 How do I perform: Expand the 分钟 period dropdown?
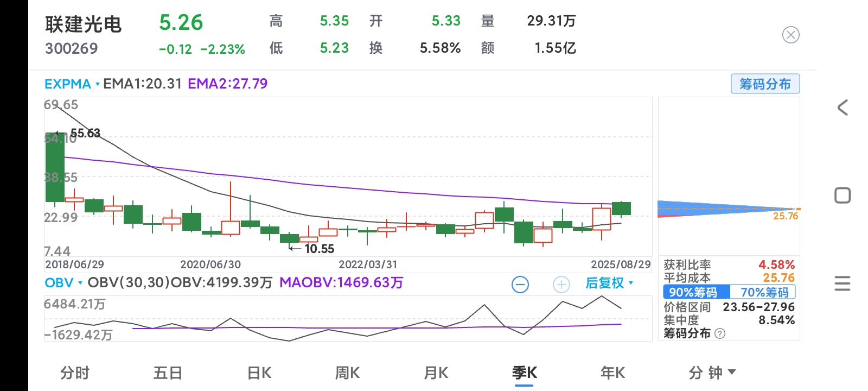[x=712, y=373]
